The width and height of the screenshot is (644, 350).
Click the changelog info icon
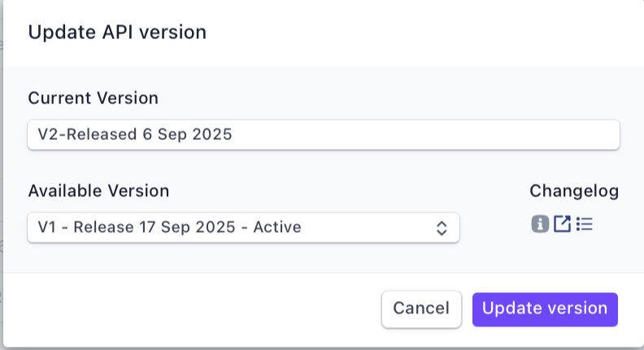point(539,224)
